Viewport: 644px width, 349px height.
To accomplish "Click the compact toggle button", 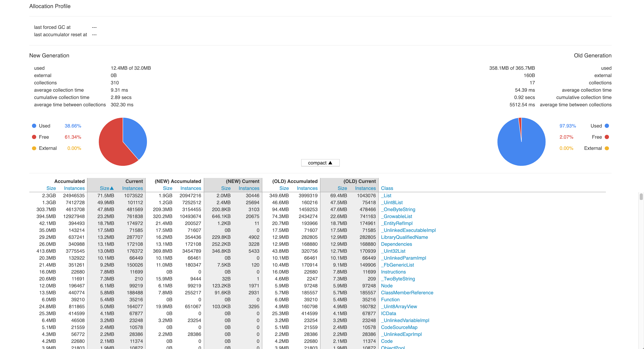I will pyautogui.click(x=320, y=163).
